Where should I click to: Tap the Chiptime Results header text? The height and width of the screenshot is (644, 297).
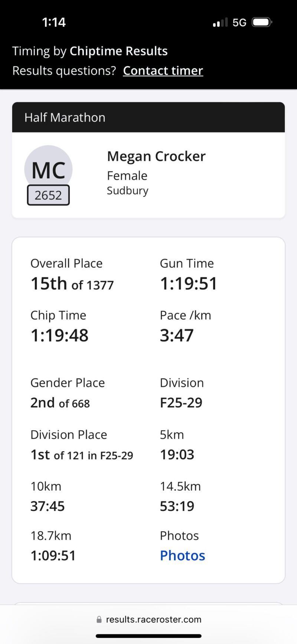click(119, 51)
